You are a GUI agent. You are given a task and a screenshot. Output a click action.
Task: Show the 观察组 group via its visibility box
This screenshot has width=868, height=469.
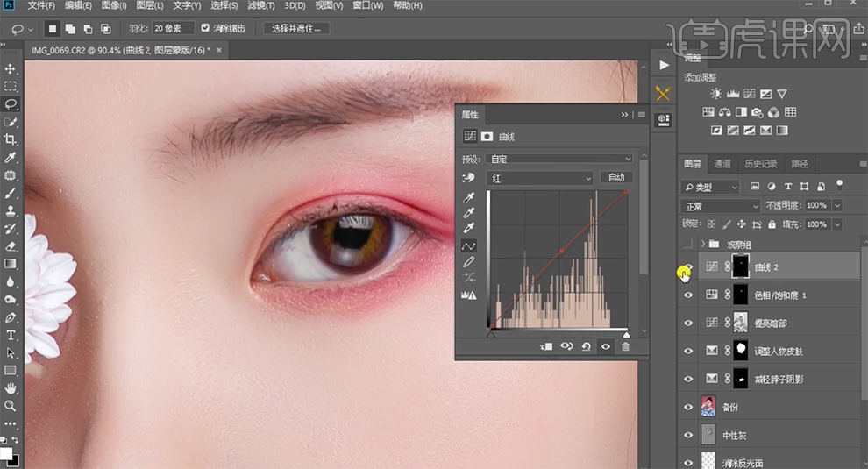click(x=688, y=245)
